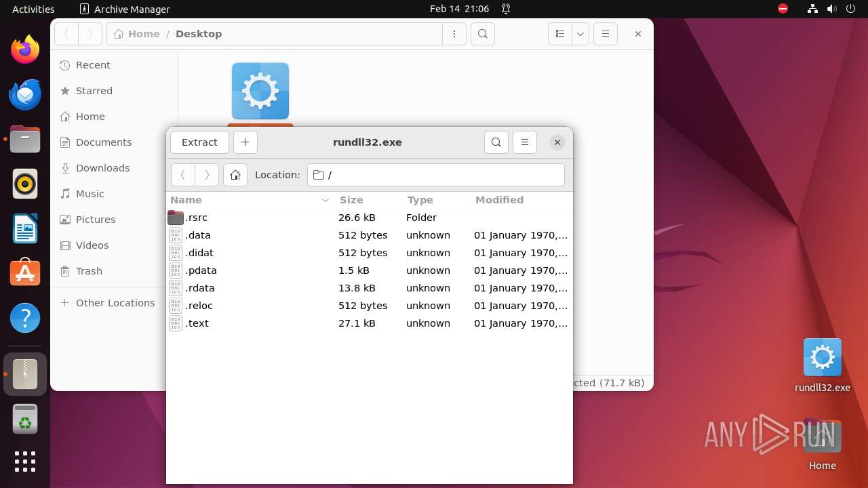Click the Archive Manager dock icon
Screen dimensions: 868x488
25,373
